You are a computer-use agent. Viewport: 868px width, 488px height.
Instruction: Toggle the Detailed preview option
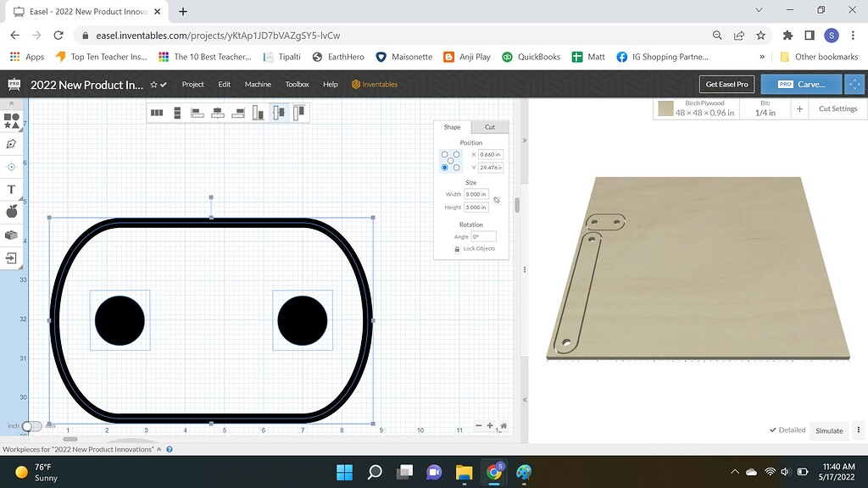pyautogui.click(x=787, y=430)
